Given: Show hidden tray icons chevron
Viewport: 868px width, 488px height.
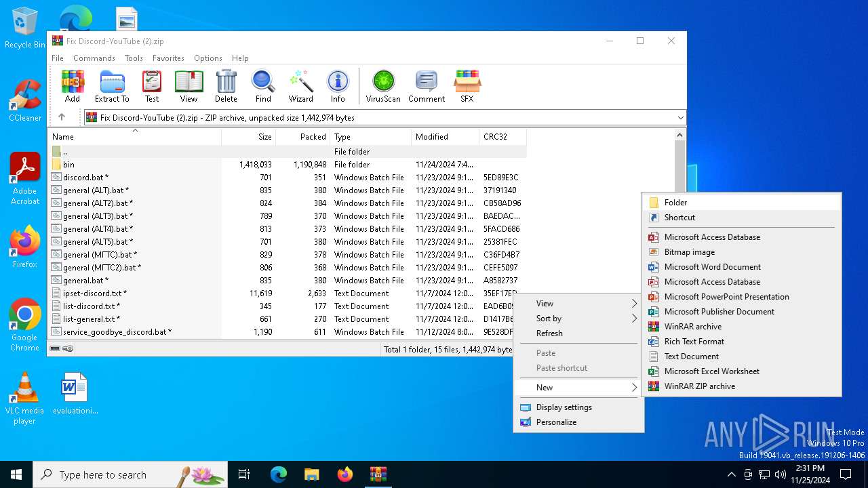Looking at the screenshot, I should (731, 474).
